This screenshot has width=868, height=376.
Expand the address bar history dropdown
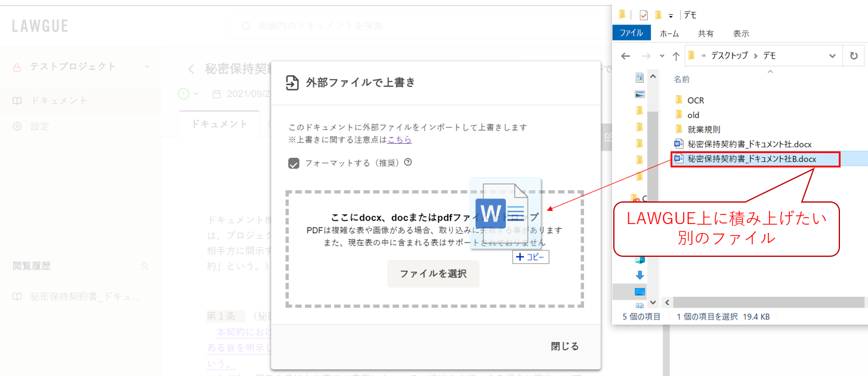pos(832,55)
